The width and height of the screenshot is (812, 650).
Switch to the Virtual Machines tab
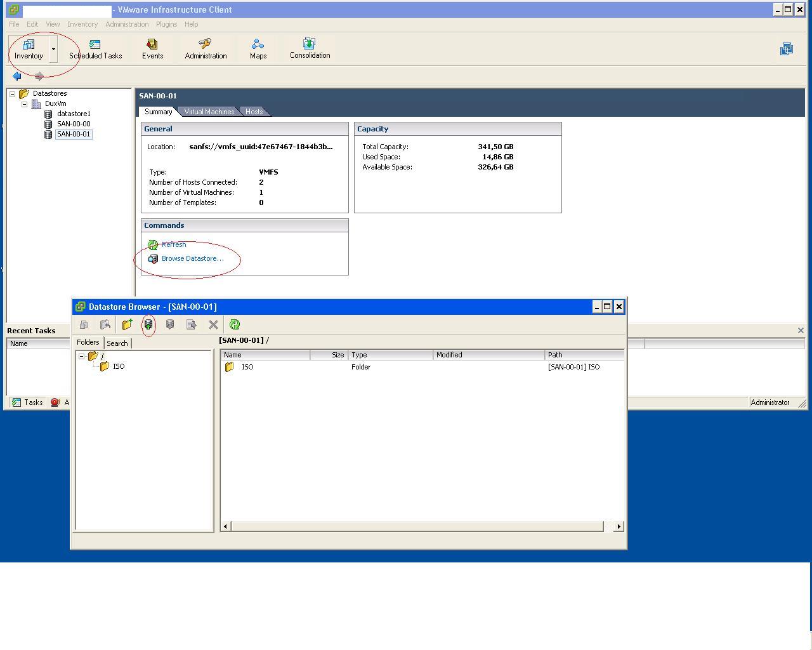click(x=209, y=112)
